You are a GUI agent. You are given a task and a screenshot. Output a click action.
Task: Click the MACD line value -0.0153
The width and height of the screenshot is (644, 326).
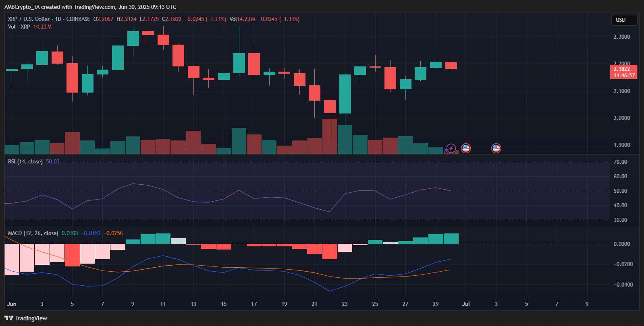(x=91, y=233)
